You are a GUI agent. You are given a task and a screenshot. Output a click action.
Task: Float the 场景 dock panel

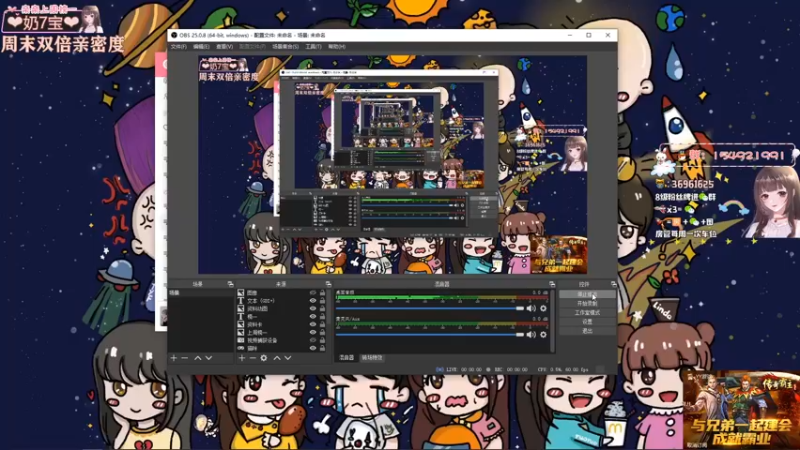point(230,284)
